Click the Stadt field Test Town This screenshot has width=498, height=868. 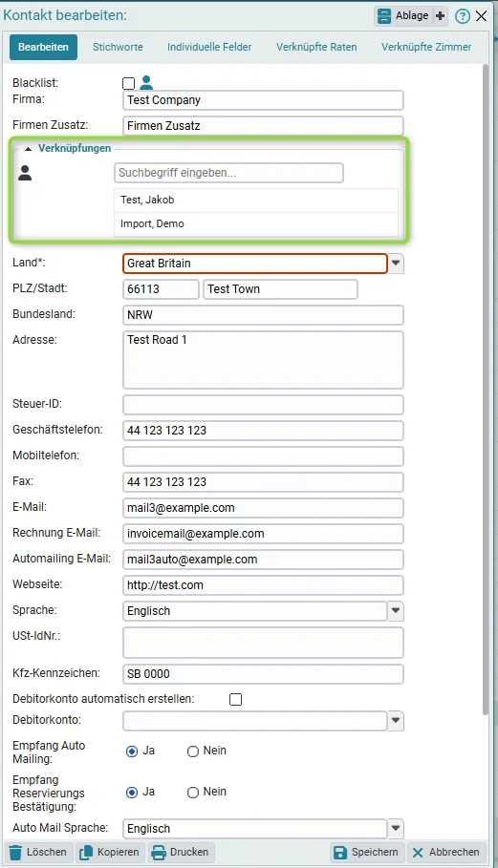(x=280, y=289)
